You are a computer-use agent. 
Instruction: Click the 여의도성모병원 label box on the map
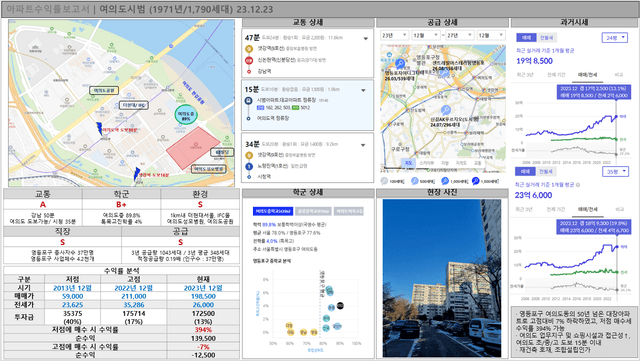pos(209,169)
